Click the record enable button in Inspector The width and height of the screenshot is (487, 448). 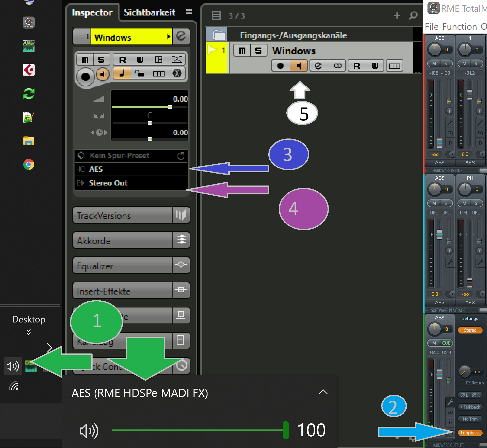click(85, 76)
